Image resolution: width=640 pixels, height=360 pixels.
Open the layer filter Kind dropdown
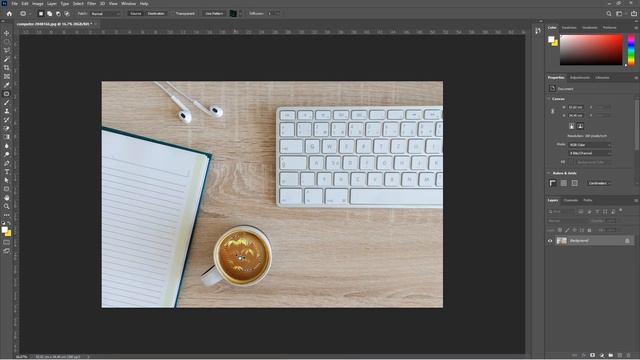(x=561, y=211)
